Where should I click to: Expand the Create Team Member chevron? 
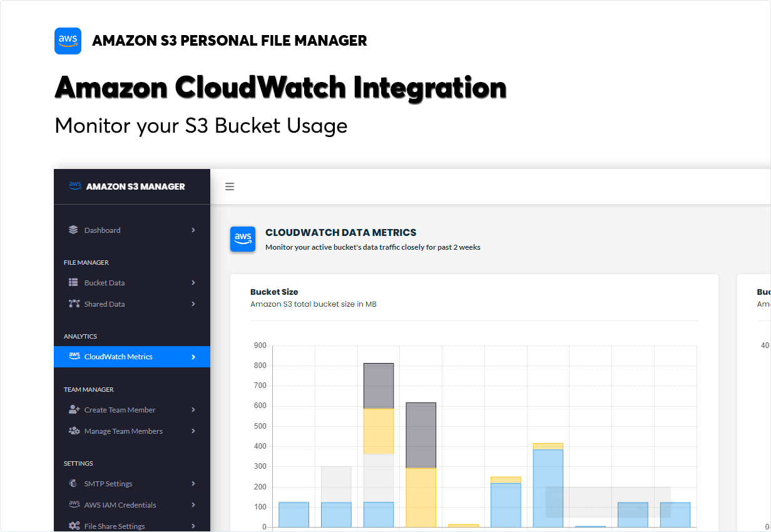pyautogui.click(x=193, y=410)
